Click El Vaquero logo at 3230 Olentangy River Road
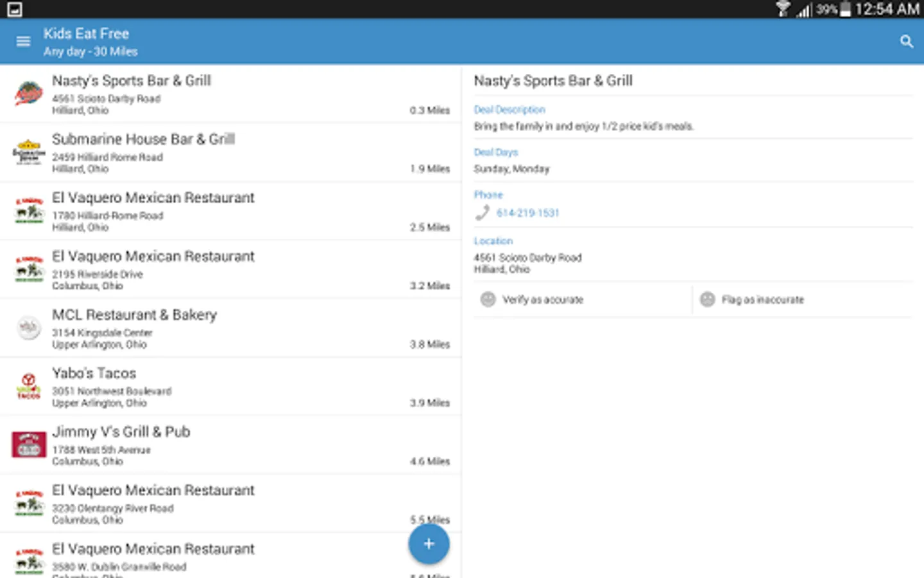Screen dimensions: 924x578 (x=29, y=503)
